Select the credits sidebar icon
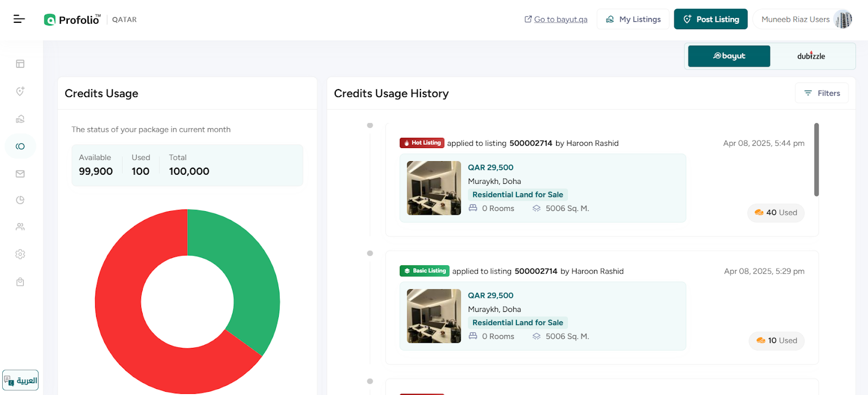868x395 pixels. click(20, 146)
